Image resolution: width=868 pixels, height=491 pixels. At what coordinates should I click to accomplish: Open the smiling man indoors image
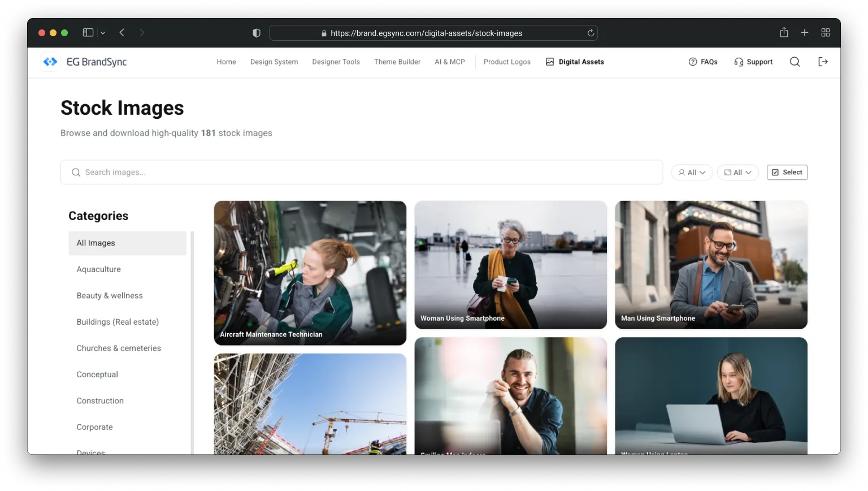[x=511, y=396]
